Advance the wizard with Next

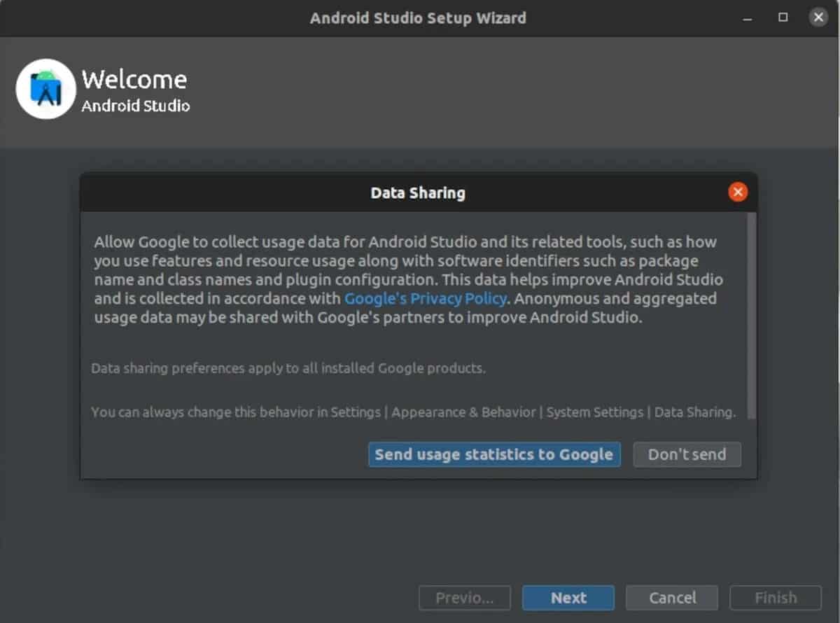(x=568, y=598)
